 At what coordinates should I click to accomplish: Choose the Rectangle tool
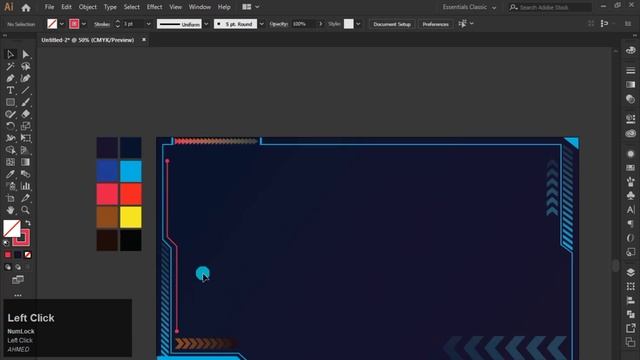10,102
